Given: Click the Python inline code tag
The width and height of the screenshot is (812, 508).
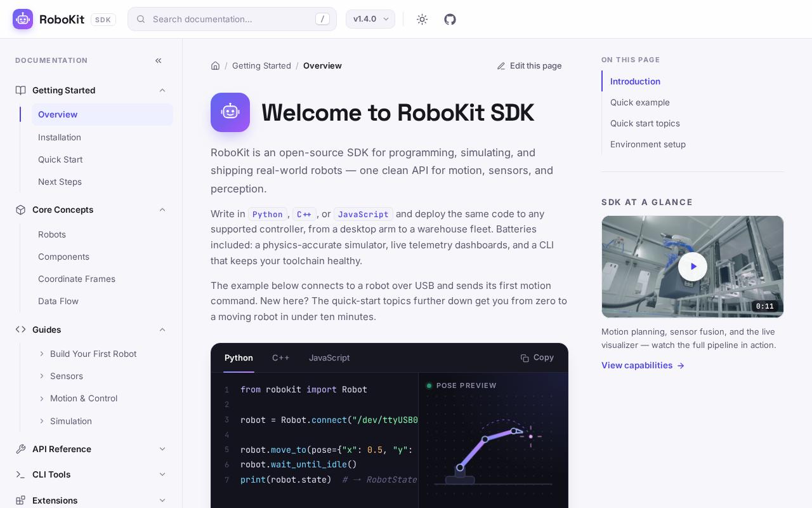Looking at the screenshot, I should (x=268, y=214).
